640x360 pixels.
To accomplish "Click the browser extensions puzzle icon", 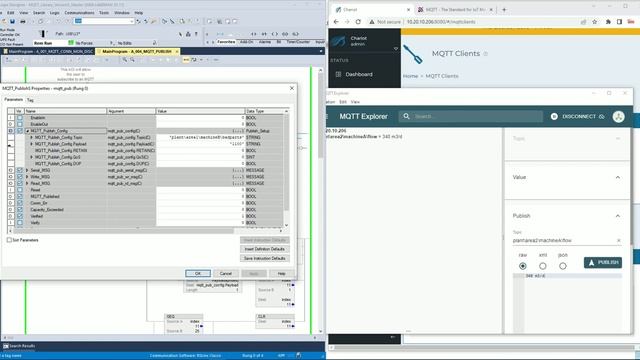I will tap(608, 22).
